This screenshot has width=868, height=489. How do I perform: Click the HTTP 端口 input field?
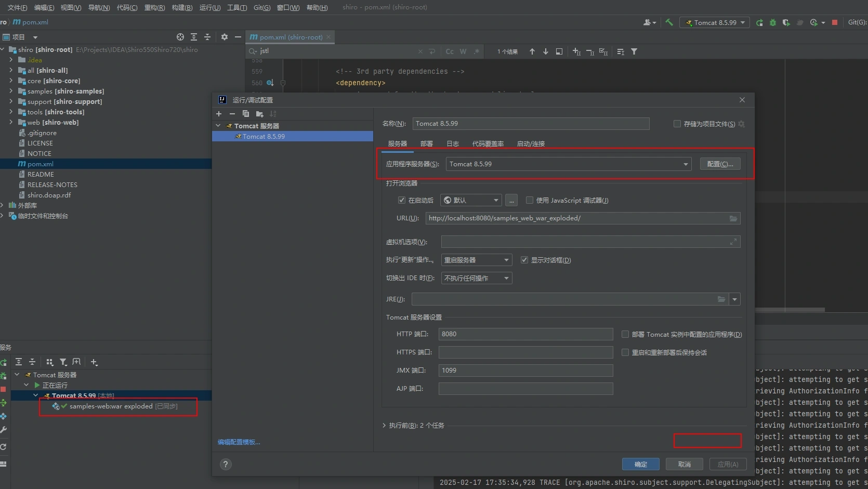[x=525, y=334]
